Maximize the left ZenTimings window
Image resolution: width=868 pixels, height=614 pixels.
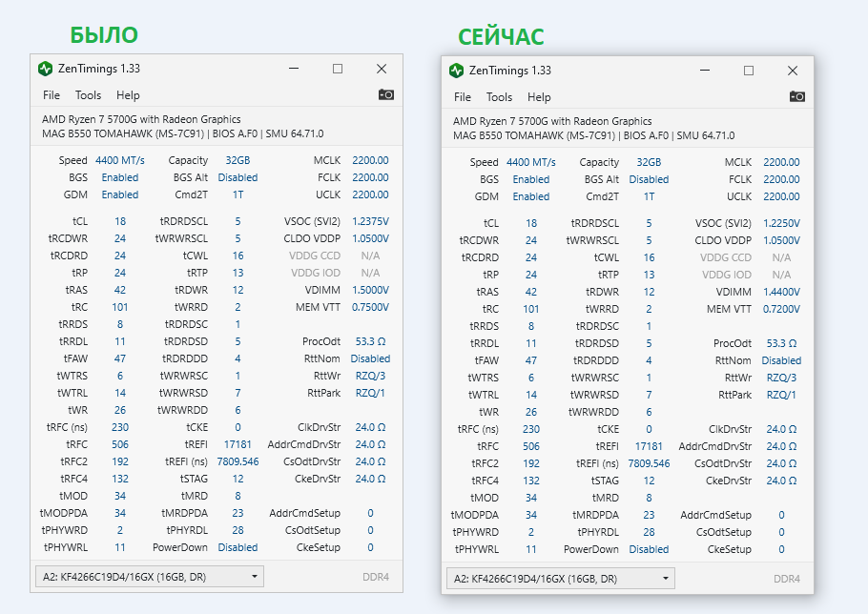(338, 69)
